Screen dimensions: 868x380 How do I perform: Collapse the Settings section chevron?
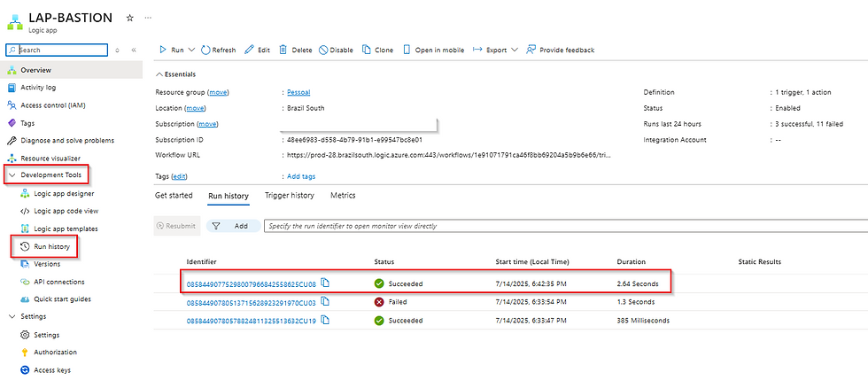12,317
